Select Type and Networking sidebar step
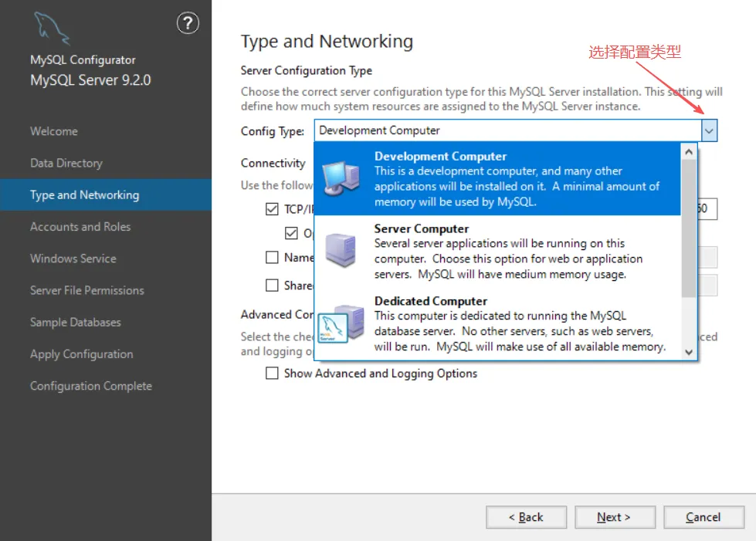756x541 pixels. pos(106,194)
